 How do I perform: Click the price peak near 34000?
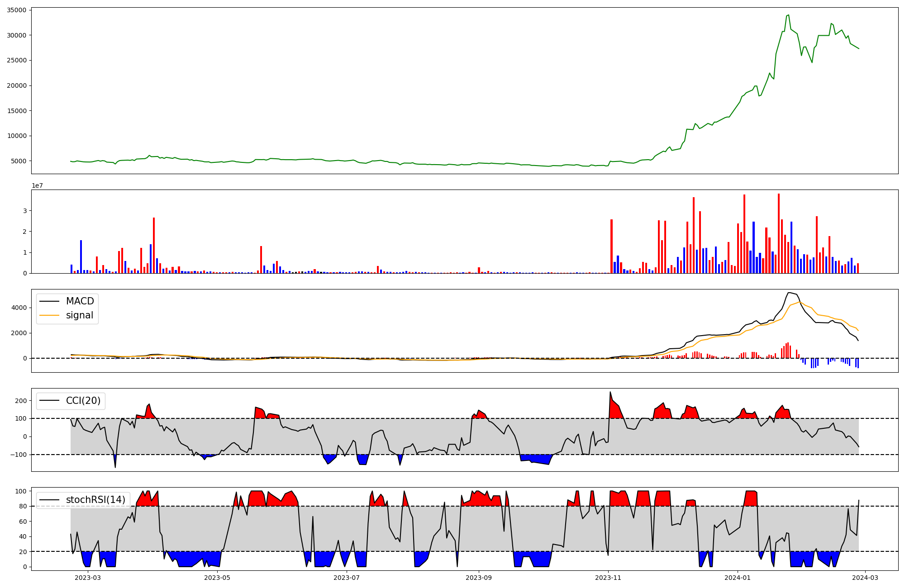pyautogui.click(x=789, y=15)
